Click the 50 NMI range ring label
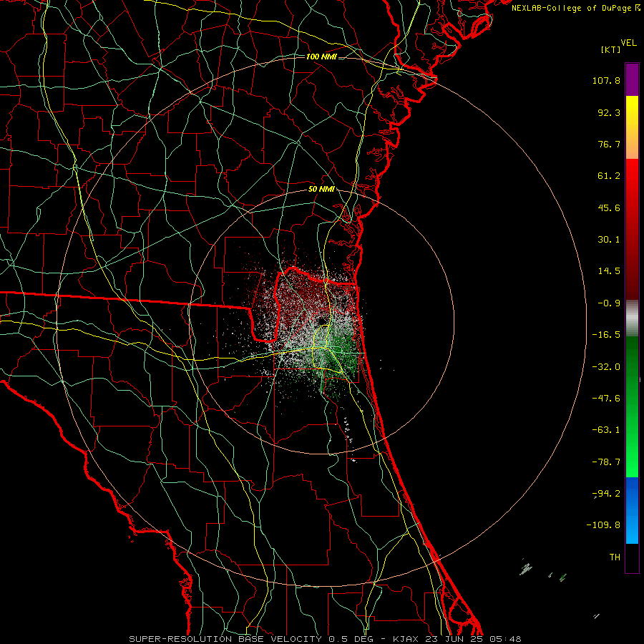 pyautogui.click(x=321, y=190)
